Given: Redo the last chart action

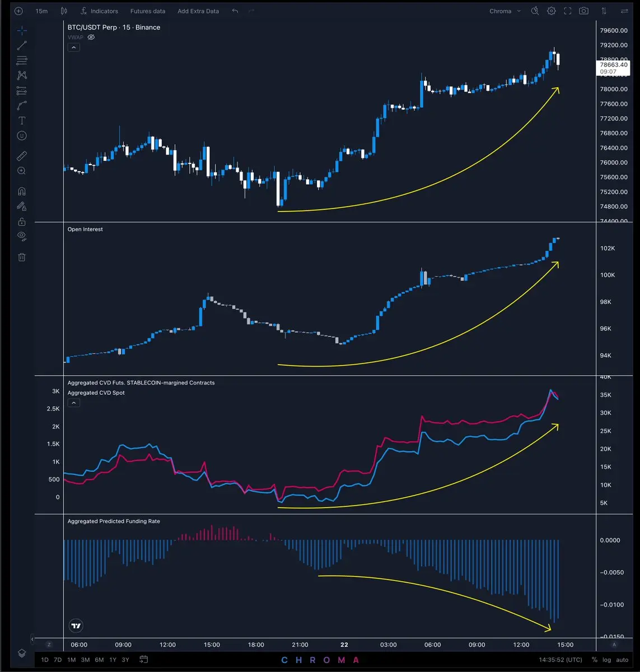Looking at the screenshot, I should [x=251, y=11].
